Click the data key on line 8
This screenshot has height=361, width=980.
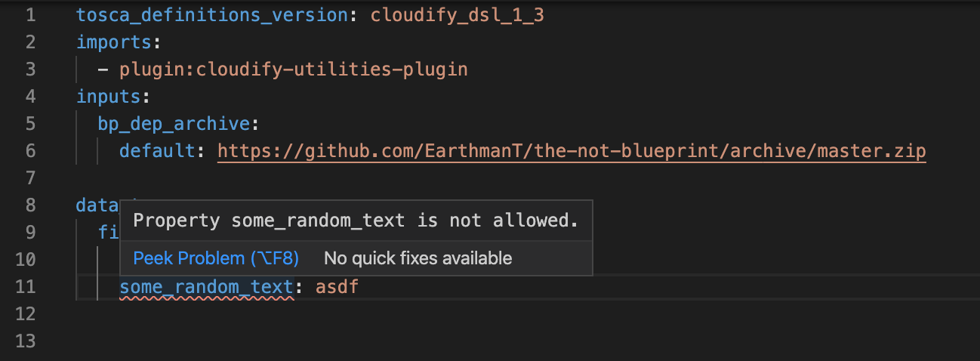tap(97, 205)
